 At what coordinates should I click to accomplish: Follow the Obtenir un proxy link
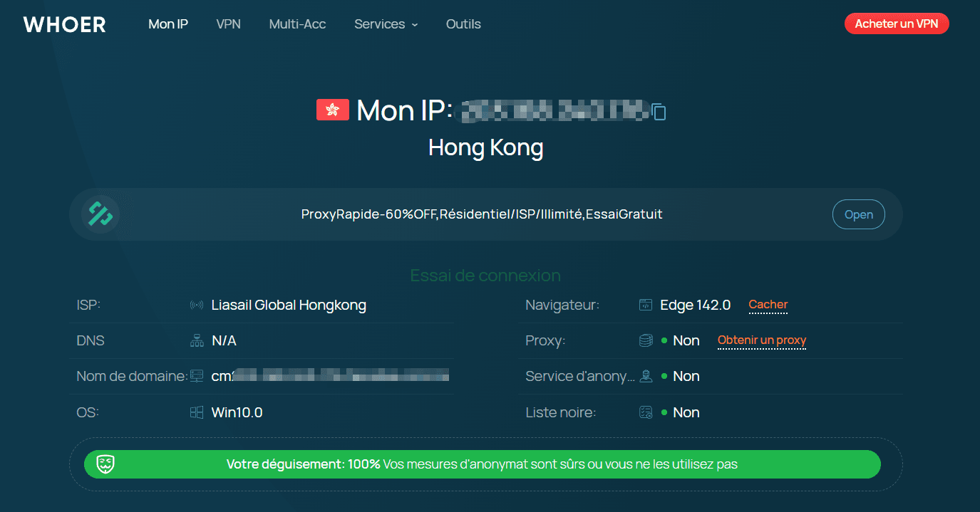[x=761, y=340]
